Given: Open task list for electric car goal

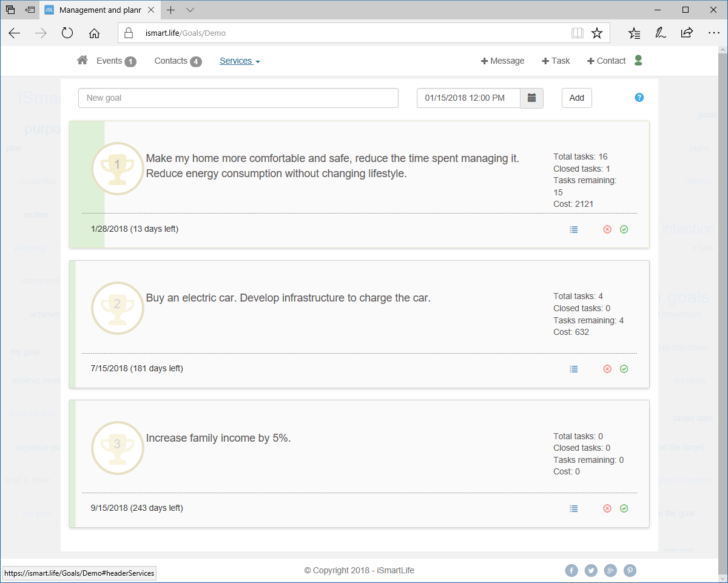Looking at the screenshot, I should 574,369.
